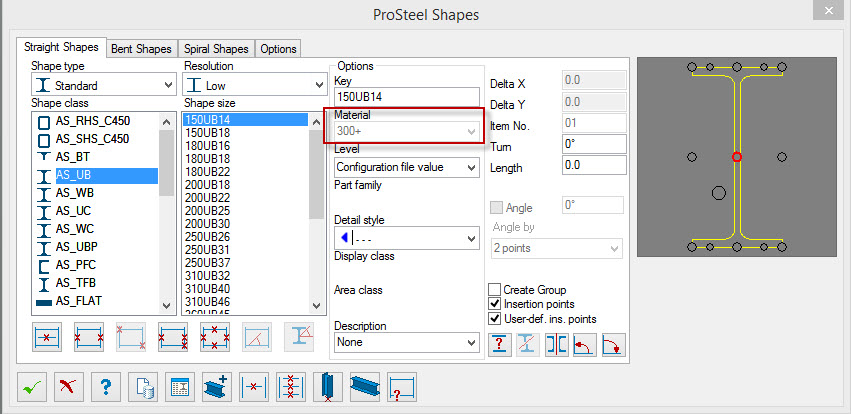Screen dimensions: 851x414
Task: Open the Level Configuration file value dropdown
Action: (407, 167)
